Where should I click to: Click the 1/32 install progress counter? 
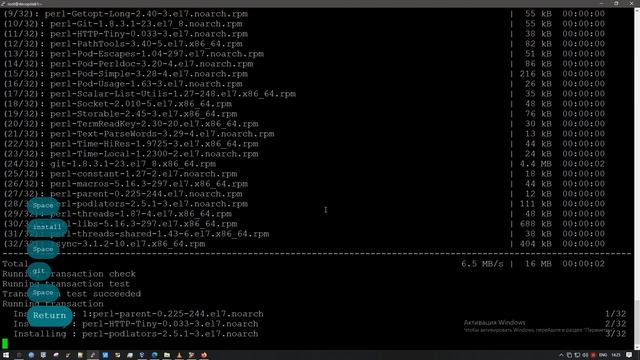pos(616,314)
